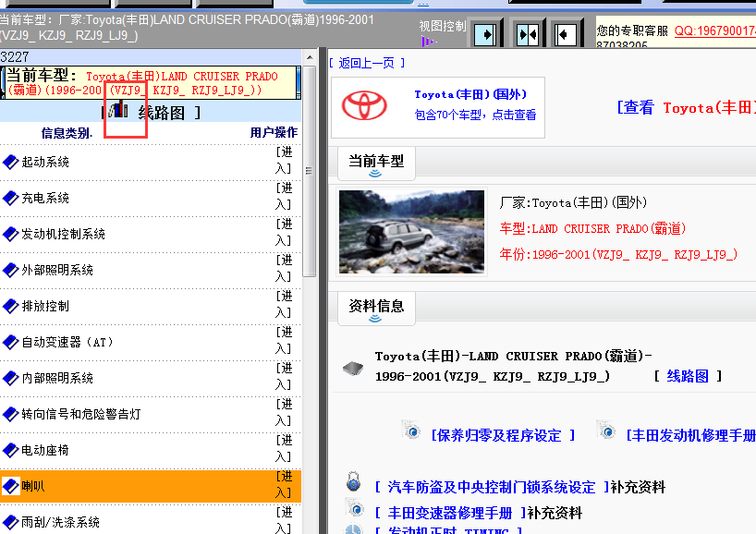
Task: Click the 年份:1996-2001 text line
Action: pyautogui.click(x=618, y=254)
